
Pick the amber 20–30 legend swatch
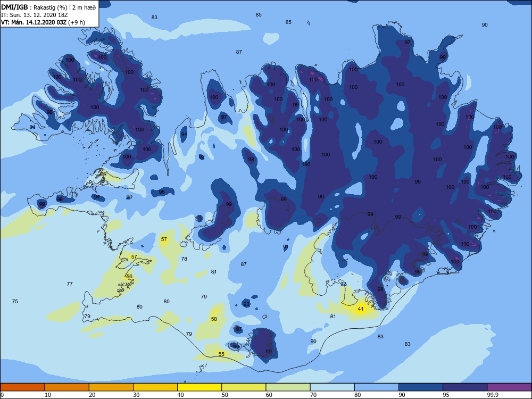point(111,387)
